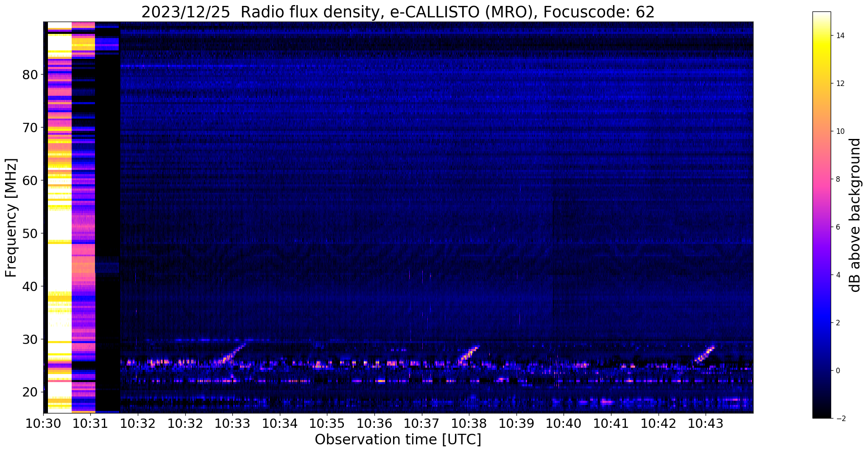This screenshot has height=452, width=868.
Task: Click the 10:33 time tick label
Action: (232, 424)
